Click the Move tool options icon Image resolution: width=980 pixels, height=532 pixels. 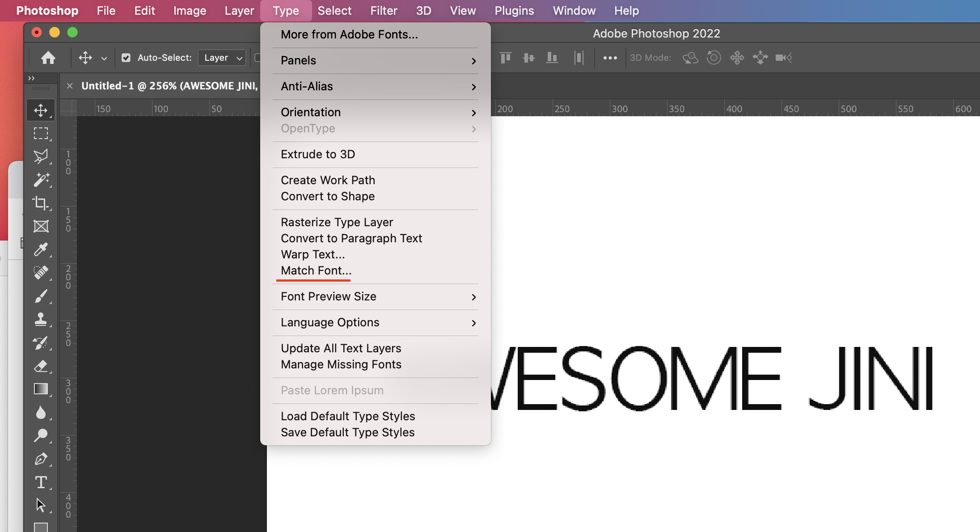pyautogui.click(x=85, y=58)
